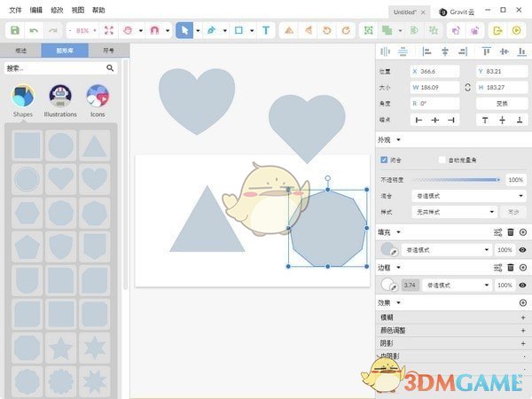
Task: Hide the border with eye icon
Action: coord(522,286)
